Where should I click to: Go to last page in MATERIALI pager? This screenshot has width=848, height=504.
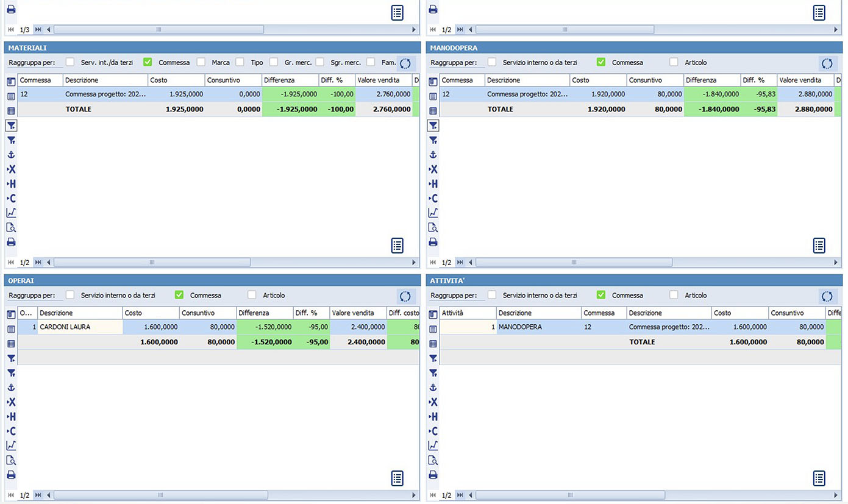[x=38, y=263]
